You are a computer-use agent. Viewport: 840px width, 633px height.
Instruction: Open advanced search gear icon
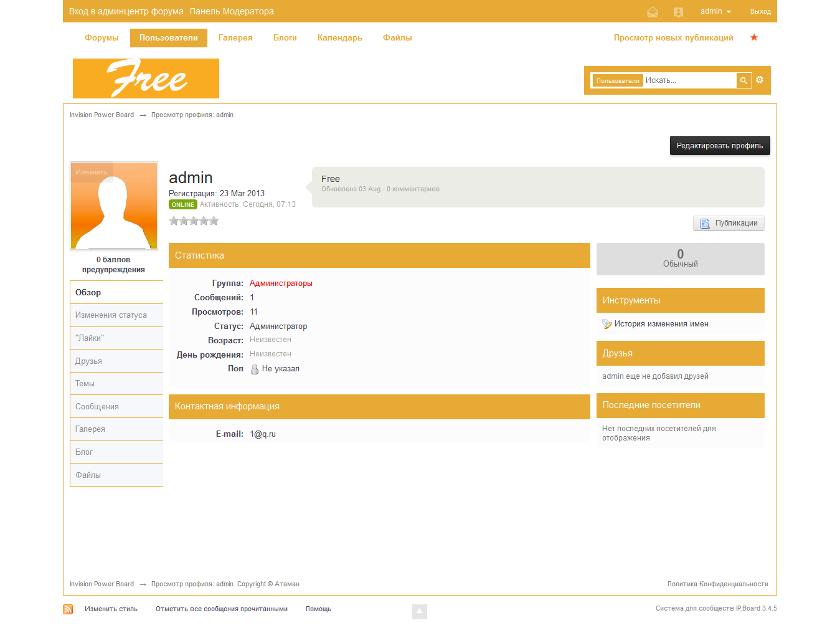click(759, 80)
